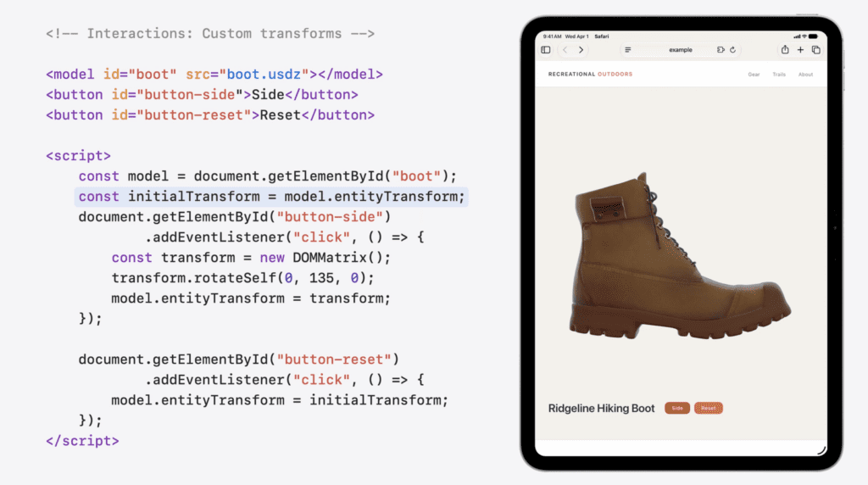868x485 pixels.
Task: Open the Trails navigation link
Action: (779, 74)
